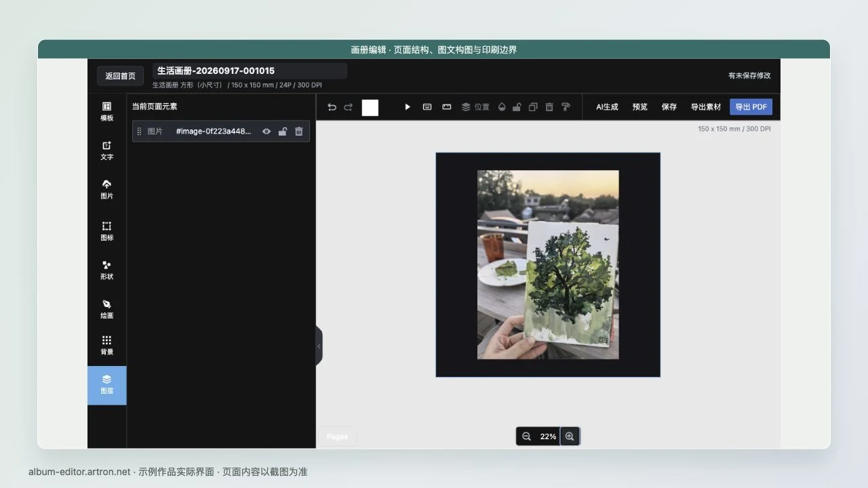Zoom out the canvas
Image resolution: width=868 pixels, height=488 pixels.
[x=526, y=436]
